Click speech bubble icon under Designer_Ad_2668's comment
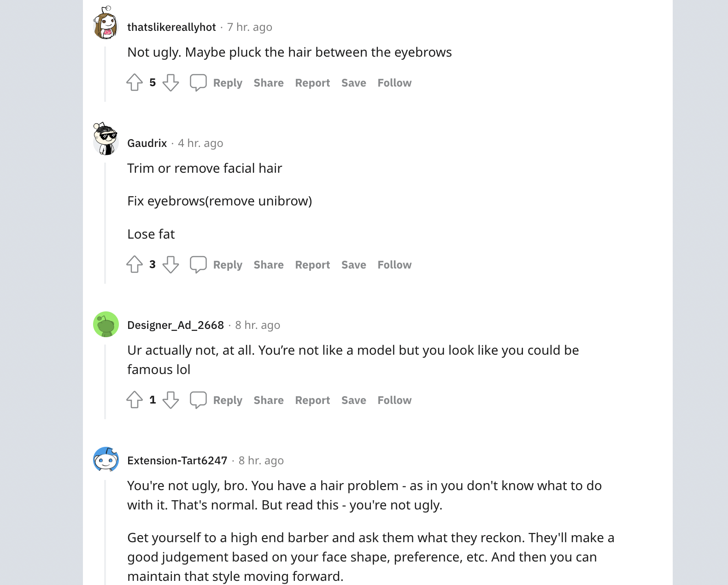The width and height of the screenshot is (728, 585). pyautogui.click(x=198, y=400)
